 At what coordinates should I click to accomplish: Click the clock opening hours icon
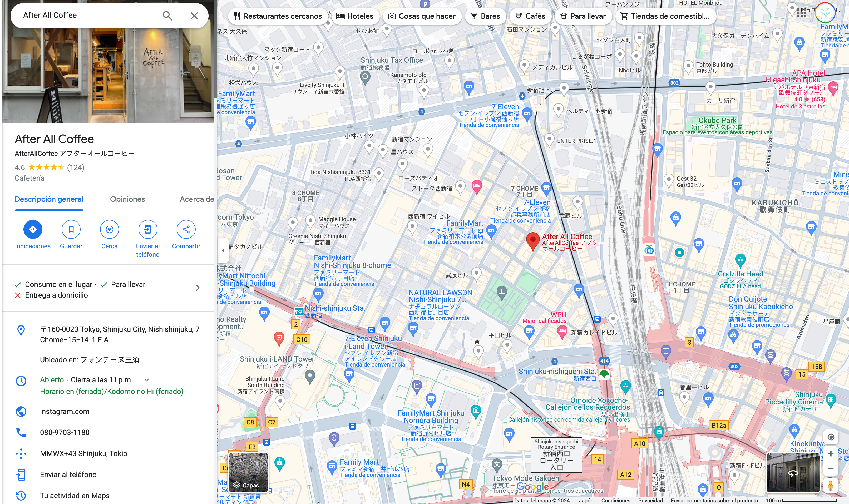coord(21,381)
